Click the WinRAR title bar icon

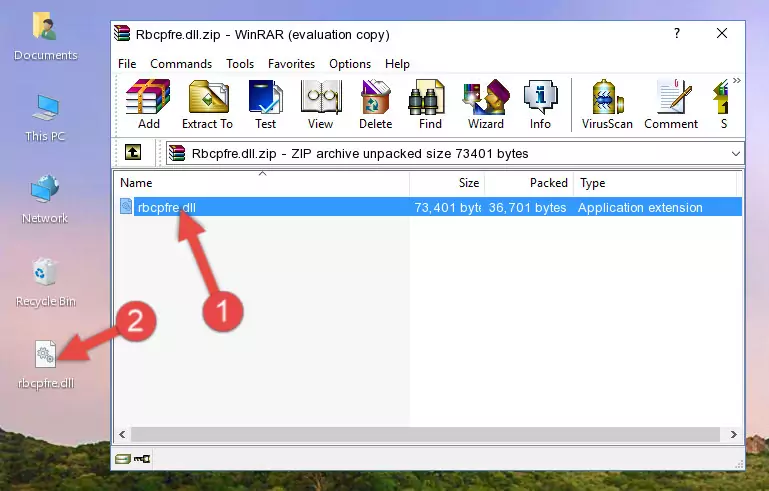click(122, 33)
